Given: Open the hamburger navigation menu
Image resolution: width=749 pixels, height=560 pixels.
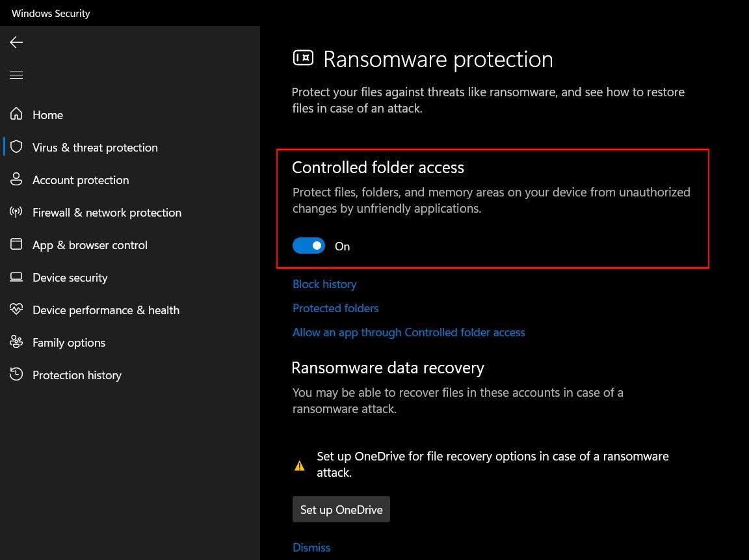Looking at the screenshot, I should (x=16, y=75).
